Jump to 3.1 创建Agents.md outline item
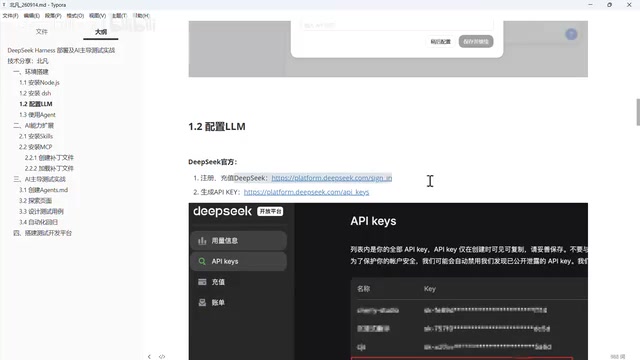This screenshot has height=360, width=640. pyautogui.click(x=44, y=190)
